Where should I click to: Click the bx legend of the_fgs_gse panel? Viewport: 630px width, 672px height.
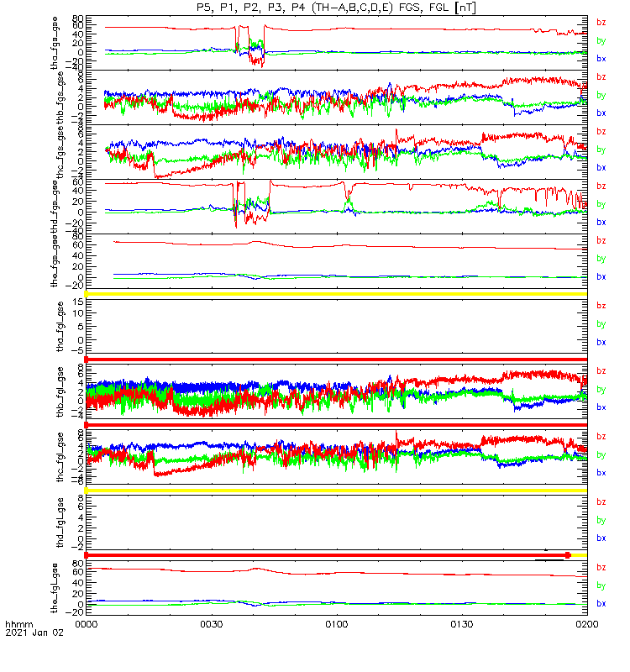[x=601, y=277]
